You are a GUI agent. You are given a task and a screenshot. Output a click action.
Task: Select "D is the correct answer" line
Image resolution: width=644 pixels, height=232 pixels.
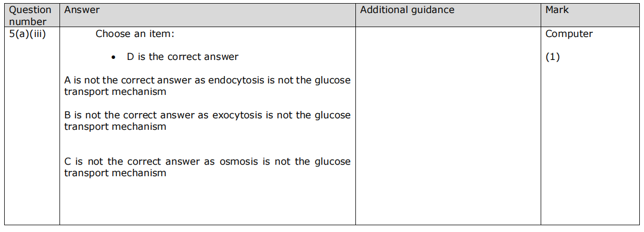pos(182,57)
